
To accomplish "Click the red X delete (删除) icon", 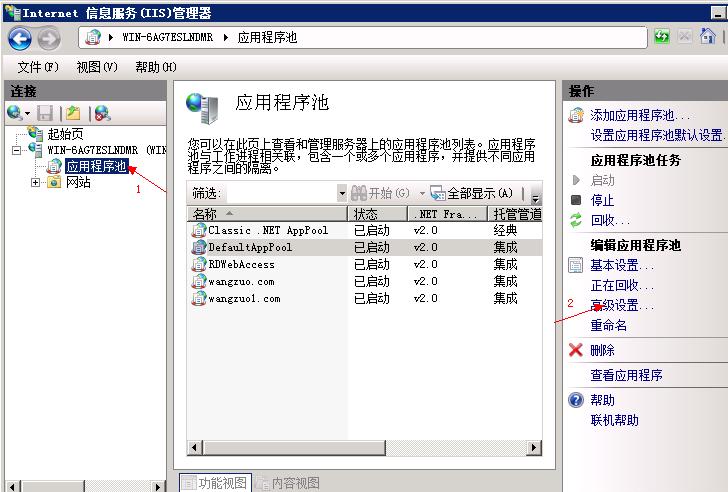I will click(575, 350).
